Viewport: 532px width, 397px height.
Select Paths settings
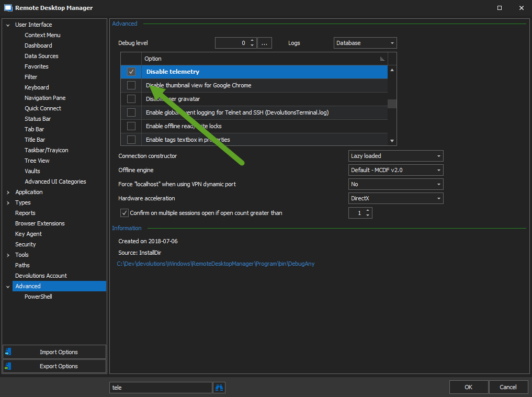tap(22, 265)
